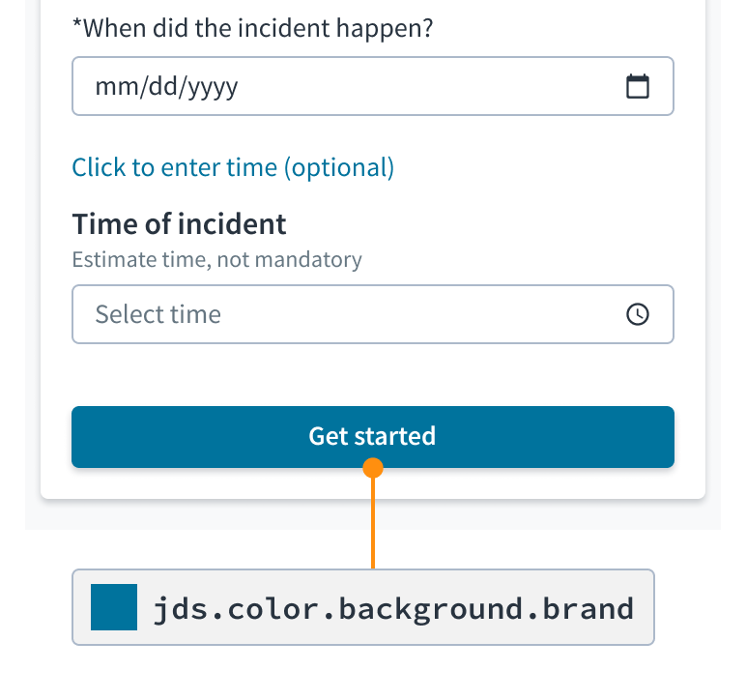Viewport: 746px width, 700px height.
Task: Click the orange connector line
Action: tap(373, 522)
